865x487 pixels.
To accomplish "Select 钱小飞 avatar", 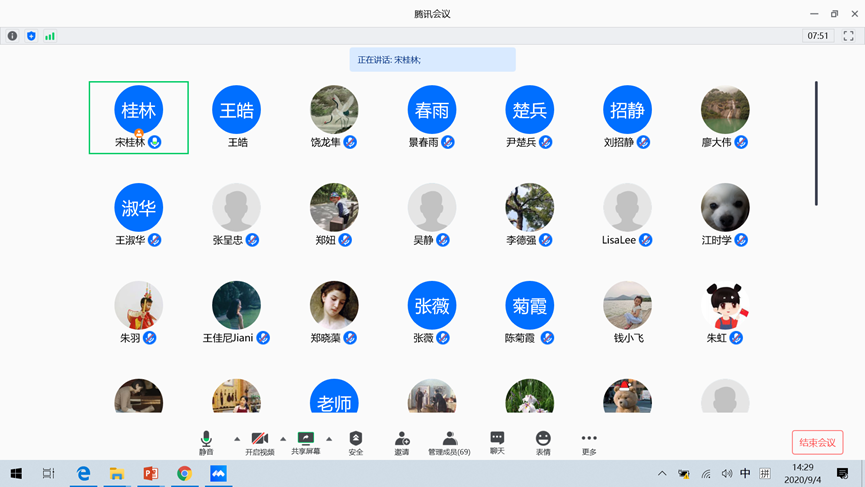I will 627,305.
